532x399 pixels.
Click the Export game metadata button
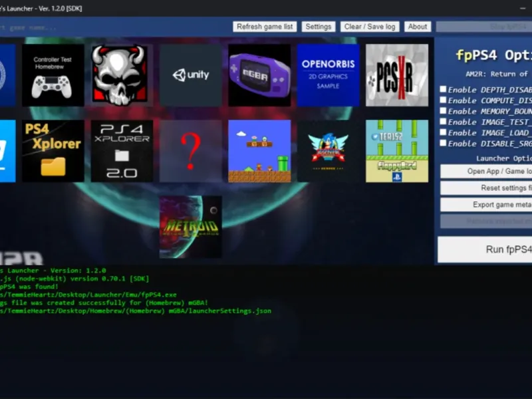tap(486, 205)
